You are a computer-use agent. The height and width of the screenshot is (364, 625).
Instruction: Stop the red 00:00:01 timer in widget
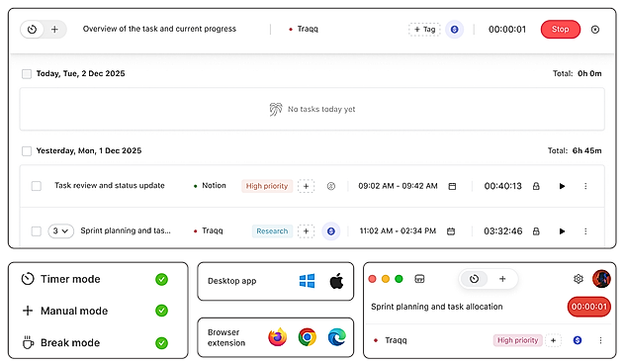(x=588, y=307)
